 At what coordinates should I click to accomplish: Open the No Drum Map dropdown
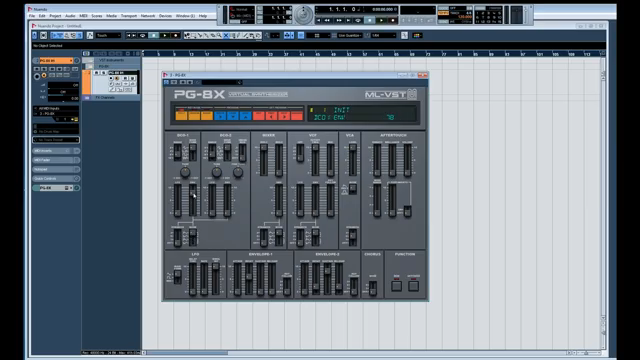[x=56, y=132]
